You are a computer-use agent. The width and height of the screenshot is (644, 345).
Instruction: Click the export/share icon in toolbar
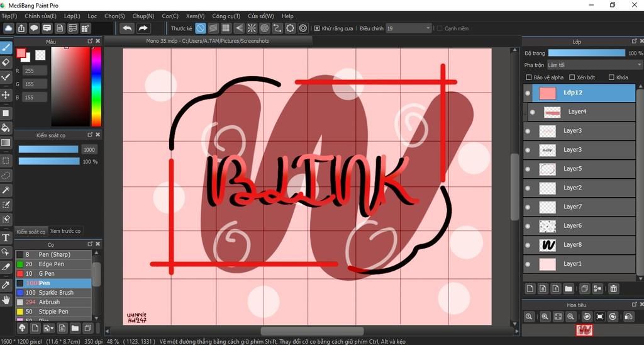point(21,28)
